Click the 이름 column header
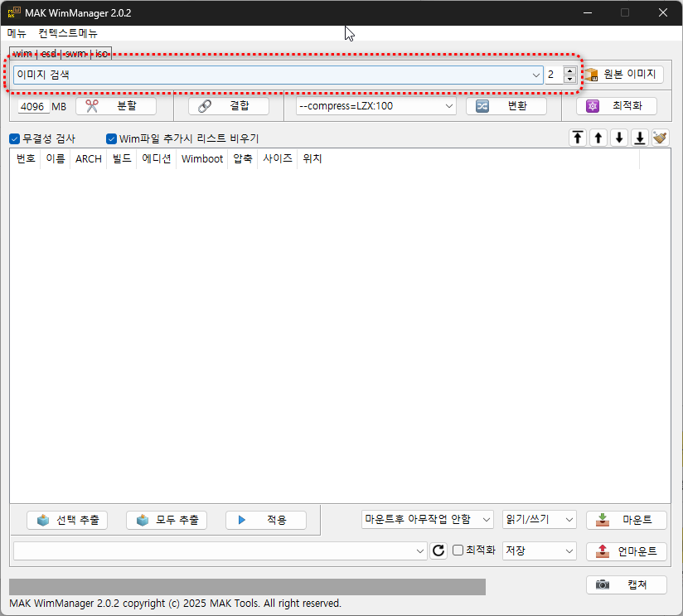Image resolution: width=683 pixels, height=616 pixels. (x=56, y=158)
